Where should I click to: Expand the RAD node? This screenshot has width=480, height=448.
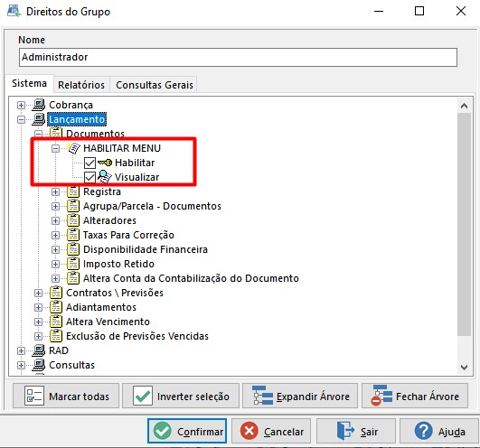(21, 350)
